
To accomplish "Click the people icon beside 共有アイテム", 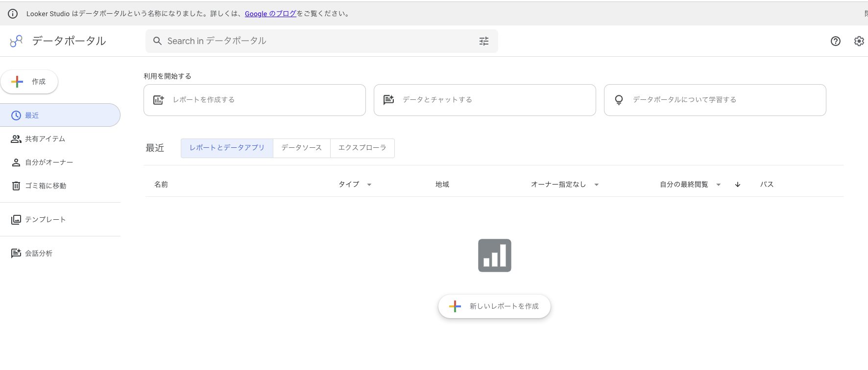I will pyautogui.click(x=16, y=139).
